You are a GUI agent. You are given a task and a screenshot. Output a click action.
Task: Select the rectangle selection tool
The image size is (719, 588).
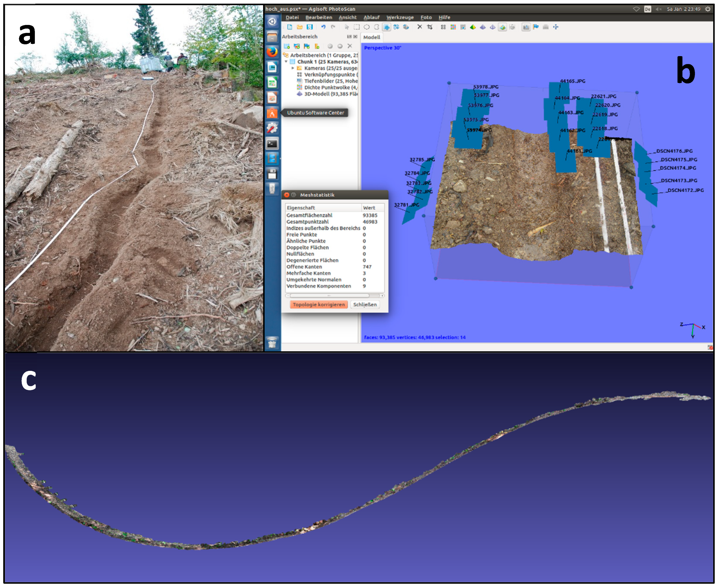click(357, 27)
